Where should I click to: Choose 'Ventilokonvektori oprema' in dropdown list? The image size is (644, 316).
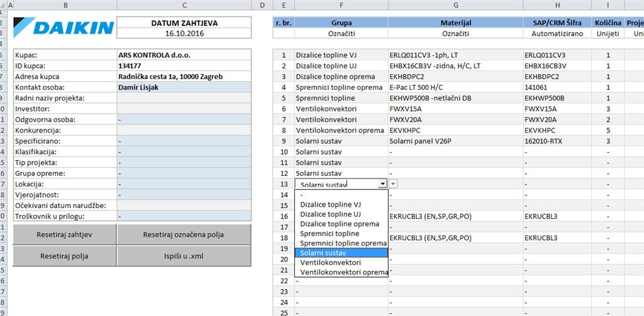click(x=341, y=272)
